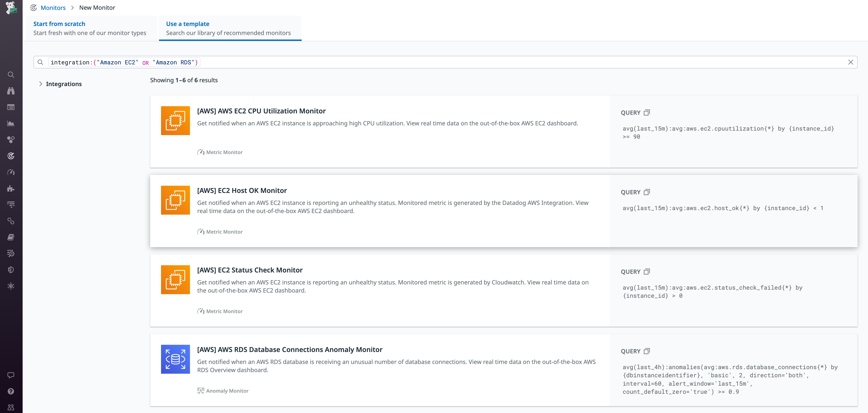This screenshot has width=868, height=413.
Task: Select the Watchdog binoculars icon in sidebar
Action: pos(11,91)
